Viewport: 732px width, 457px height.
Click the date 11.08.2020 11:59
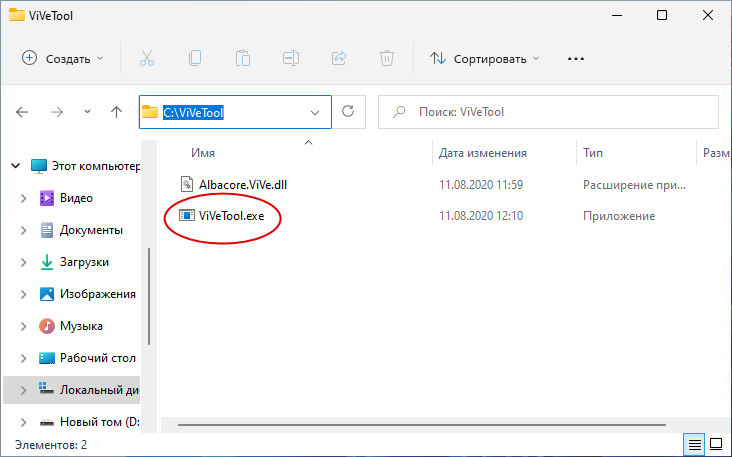(x=481, y=184)
